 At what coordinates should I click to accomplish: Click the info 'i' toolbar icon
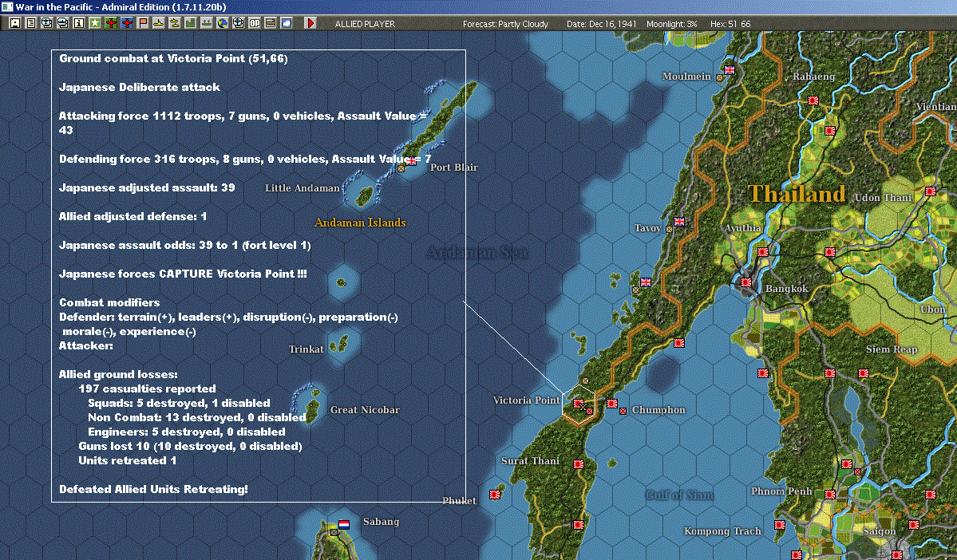pos(79,23)
